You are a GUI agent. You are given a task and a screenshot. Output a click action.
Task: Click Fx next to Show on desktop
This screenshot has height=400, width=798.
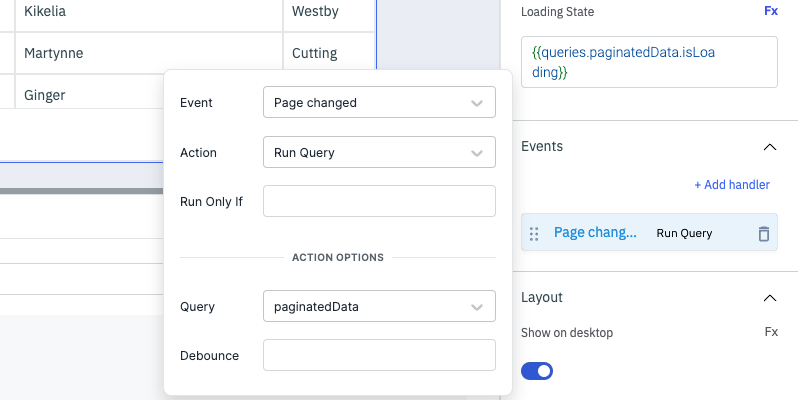[x=771, y=332]
